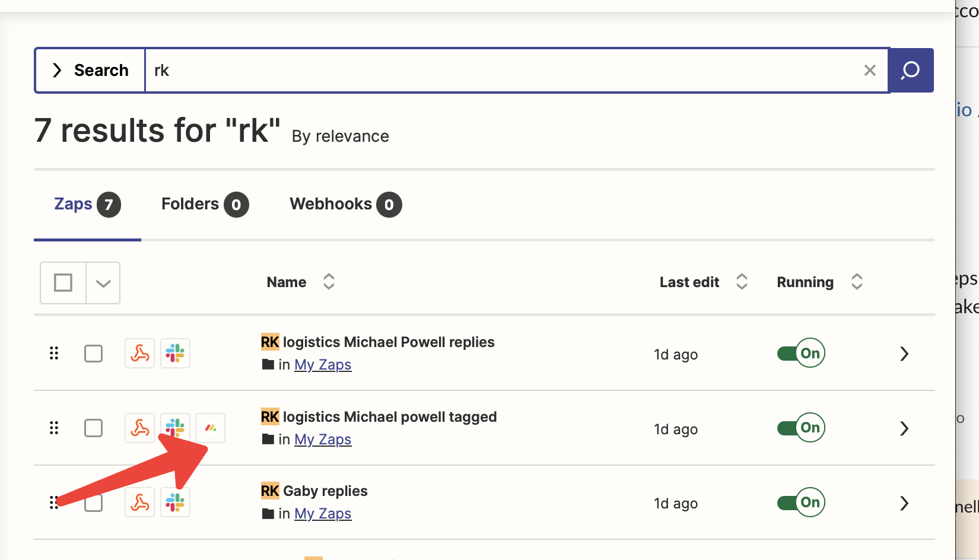Sort zaps by Last edit arrows
Viewport: 979px width, 560px height.
742,282
